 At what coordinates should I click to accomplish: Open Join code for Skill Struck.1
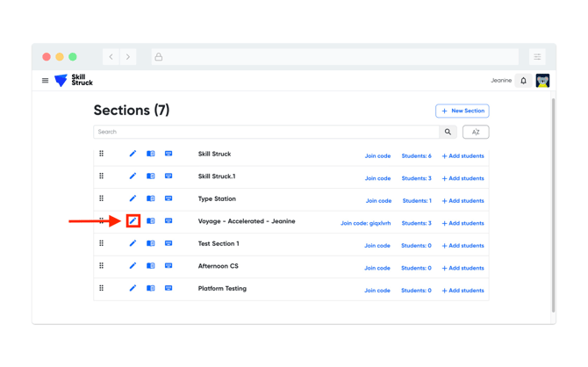[x=377, y=178]
